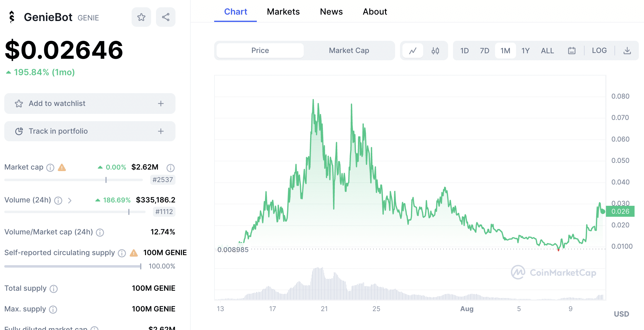The width and height of the screenshot is (644, 330).
Task: Open the Volume (24h) info icon
Action: click(x=58, y=200)
